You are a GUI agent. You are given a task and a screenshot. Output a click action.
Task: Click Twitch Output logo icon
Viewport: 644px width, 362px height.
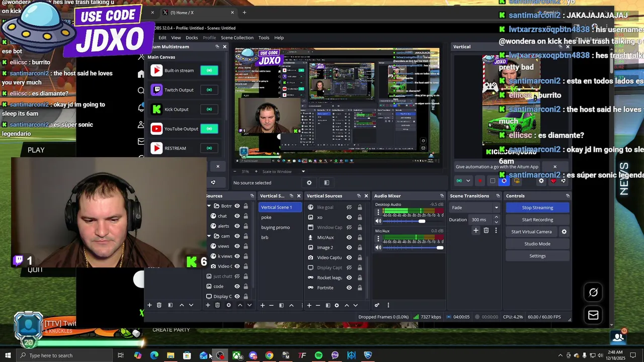(x=156, y=90)
